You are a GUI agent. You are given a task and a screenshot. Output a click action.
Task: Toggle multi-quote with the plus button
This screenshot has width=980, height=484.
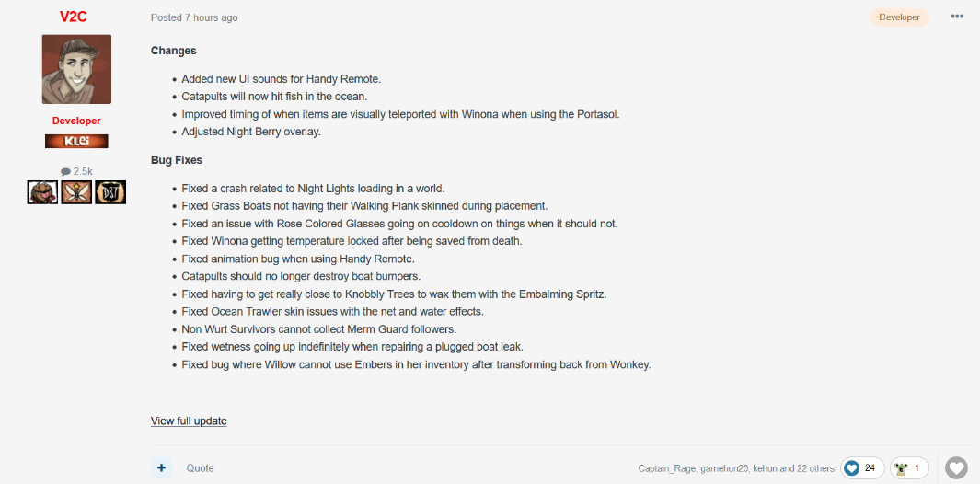(x=161, y=467)
